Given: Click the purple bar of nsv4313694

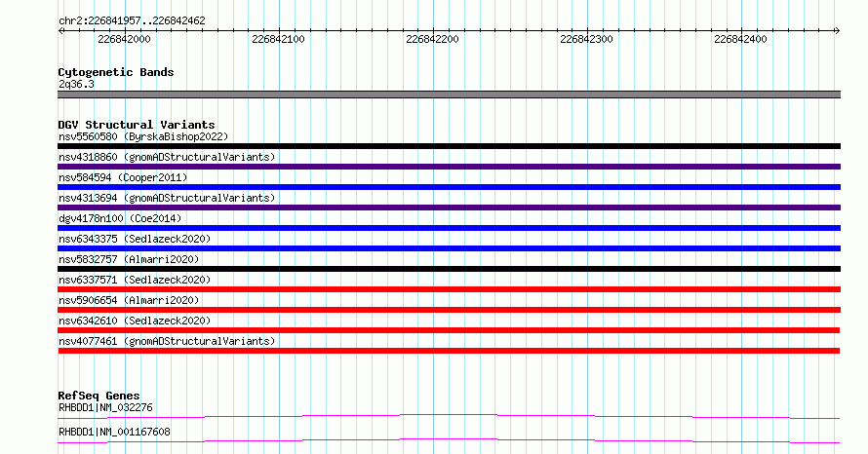Looking at the screenshot, I should click(449, 208).
